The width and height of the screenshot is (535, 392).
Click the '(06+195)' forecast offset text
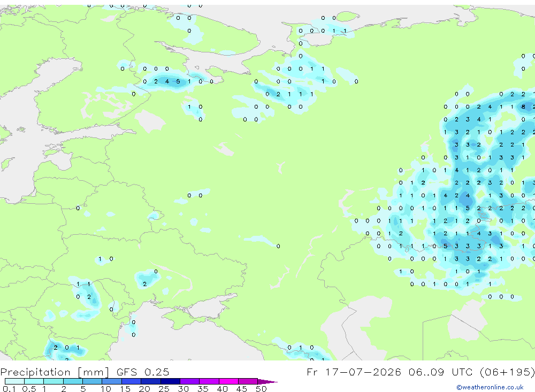coord(507,372)
